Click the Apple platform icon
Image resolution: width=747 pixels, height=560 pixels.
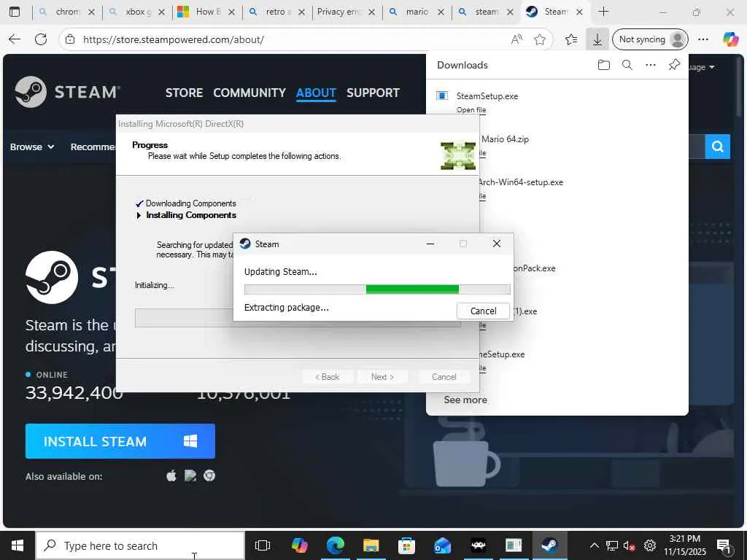click(x=171, y=475)
